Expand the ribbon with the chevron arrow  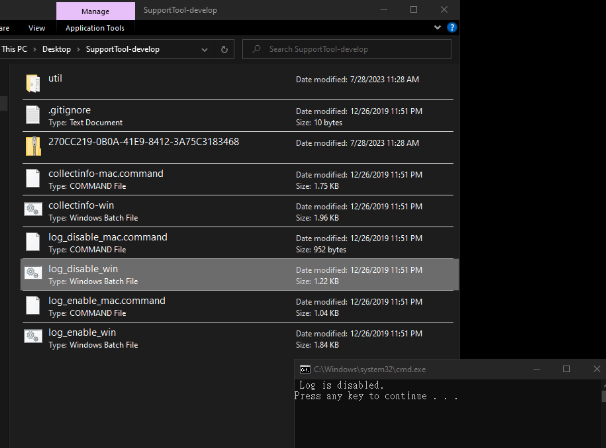(x=437, y=27)
